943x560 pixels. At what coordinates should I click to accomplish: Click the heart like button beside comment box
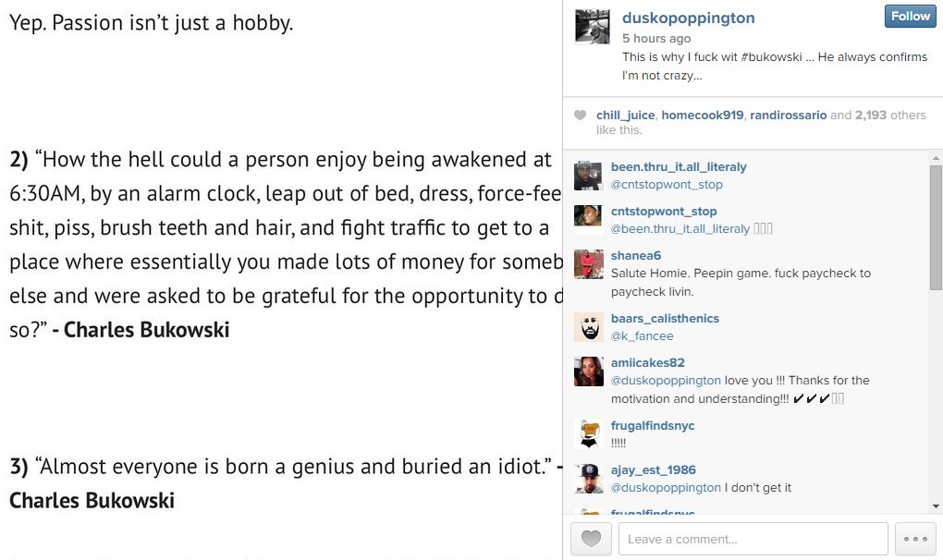coord(591,539)
